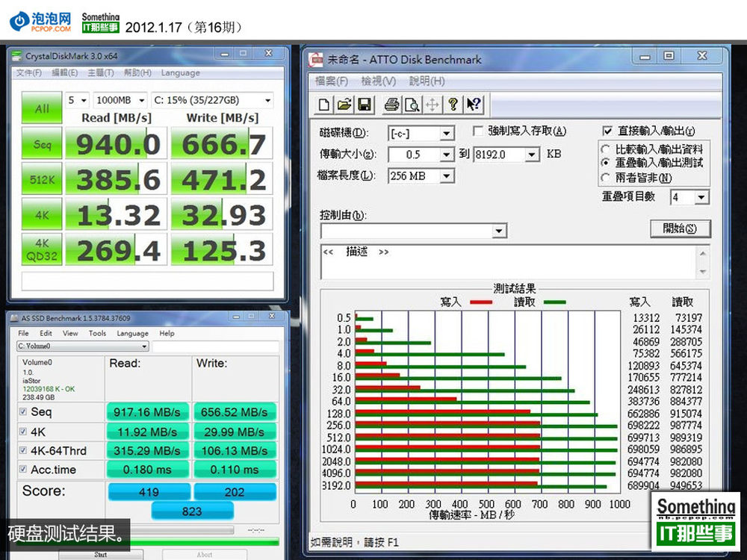Click the 917.16 MB/s Seq read value
The width and height of the screenshot is (747, 560).
(147, 412)
